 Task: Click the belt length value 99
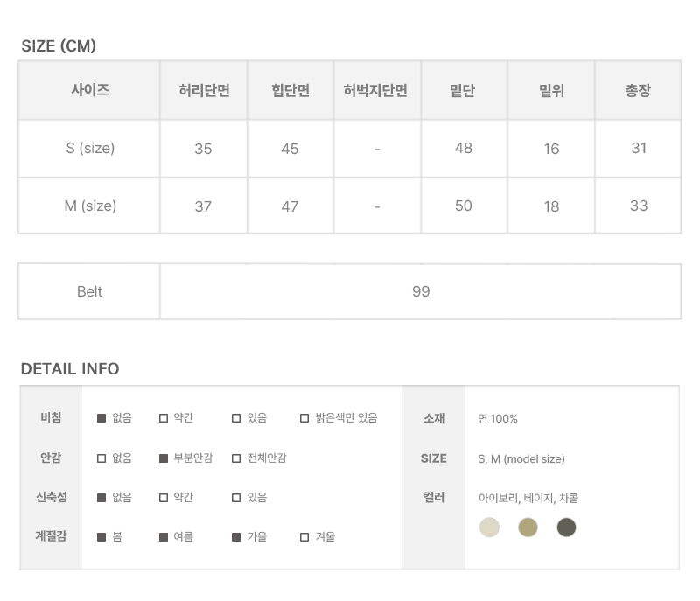[421, 291]
